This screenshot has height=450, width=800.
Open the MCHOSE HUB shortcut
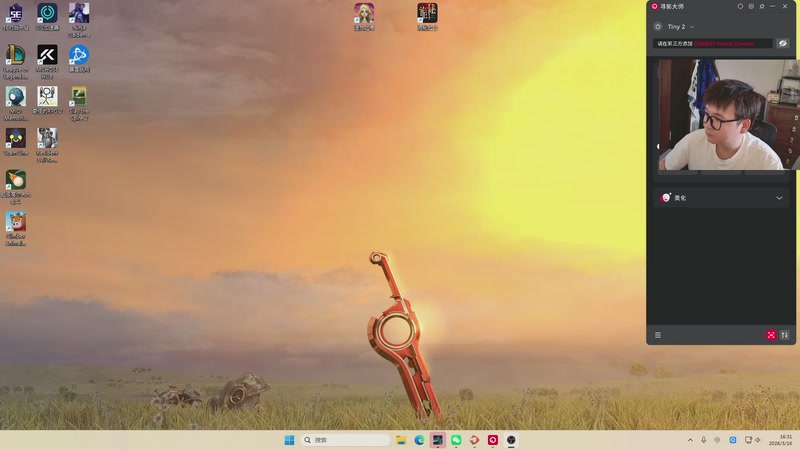click(47, 62)
